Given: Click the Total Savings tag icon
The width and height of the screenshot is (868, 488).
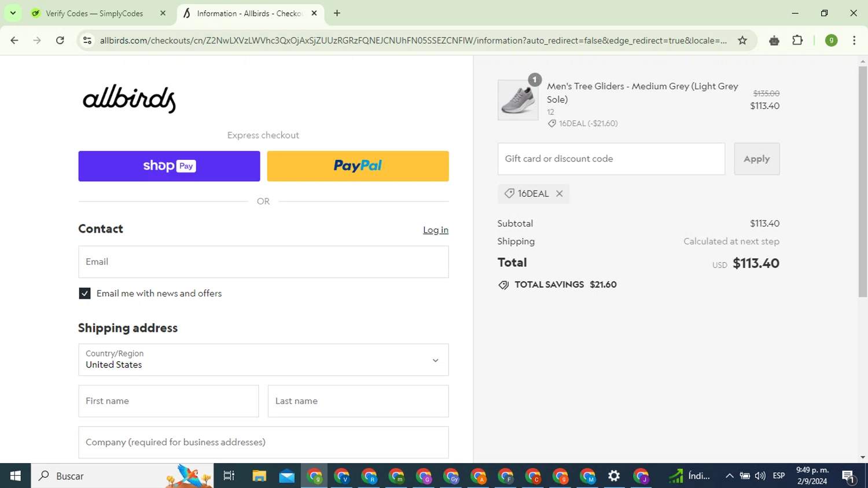Looking at the screenshot, I should [503, 285].
